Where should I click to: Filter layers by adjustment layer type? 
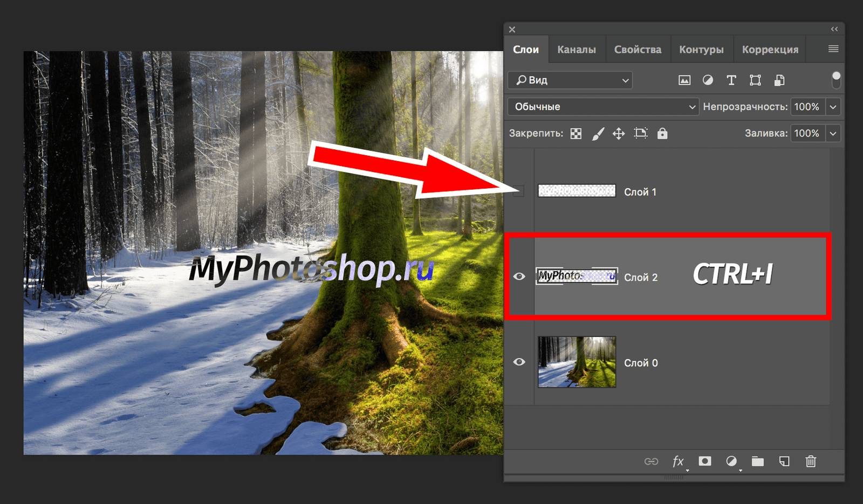[708, 80]
